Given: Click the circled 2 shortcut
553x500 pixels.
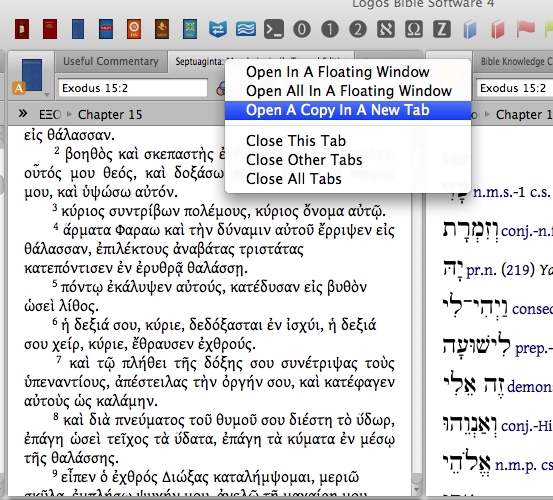Looking at the screenshot, I should point(358,29).
